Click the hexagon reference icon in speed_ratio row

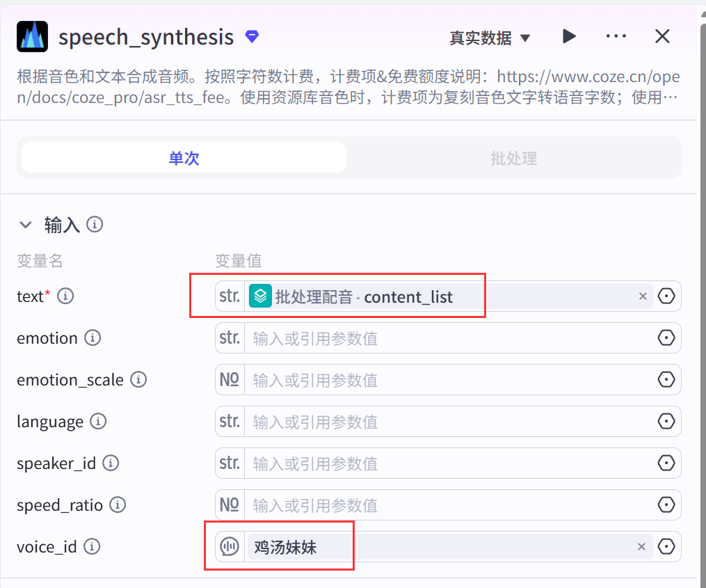[666, 505]
